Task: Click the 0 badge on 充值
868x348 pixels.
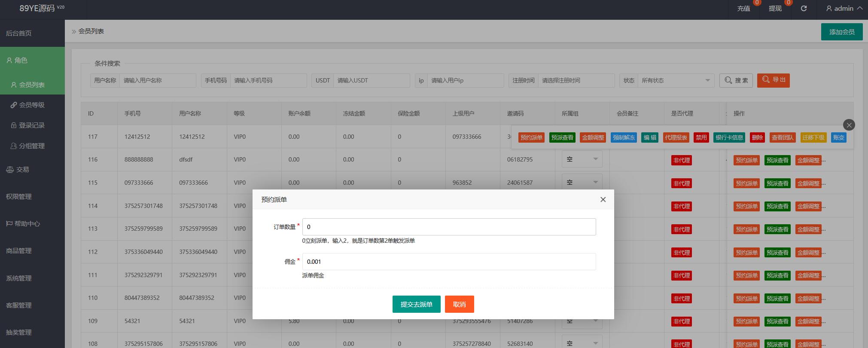Action: click(x=757, y=3)
